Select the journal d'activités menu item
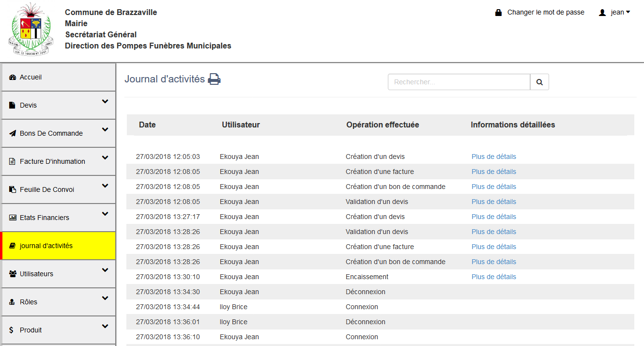The image size is (644, 346). pyautogui.click(x=46, y=246)
